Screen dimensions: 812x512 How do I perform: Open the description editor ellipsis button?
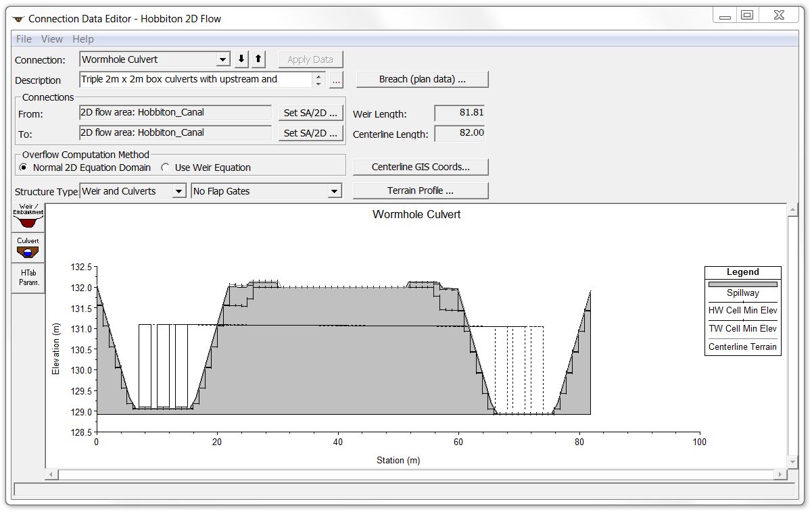pyautogui.click(x=337, y=80)
